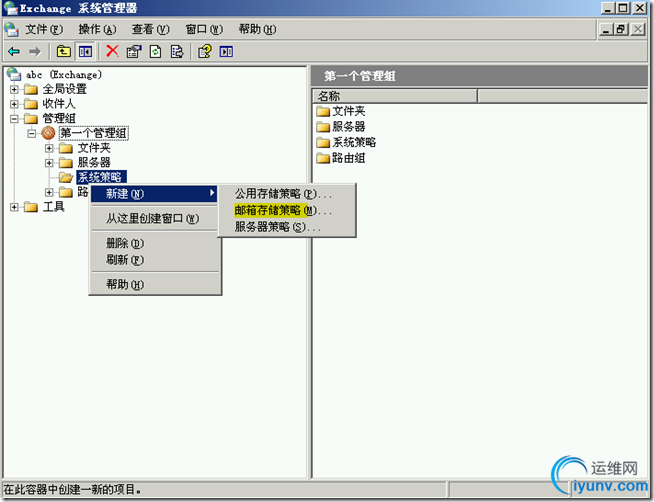The image size is (654, 502).
Task: Open the 帮助(H) menu in menu bar
Action: coord(257,29)
